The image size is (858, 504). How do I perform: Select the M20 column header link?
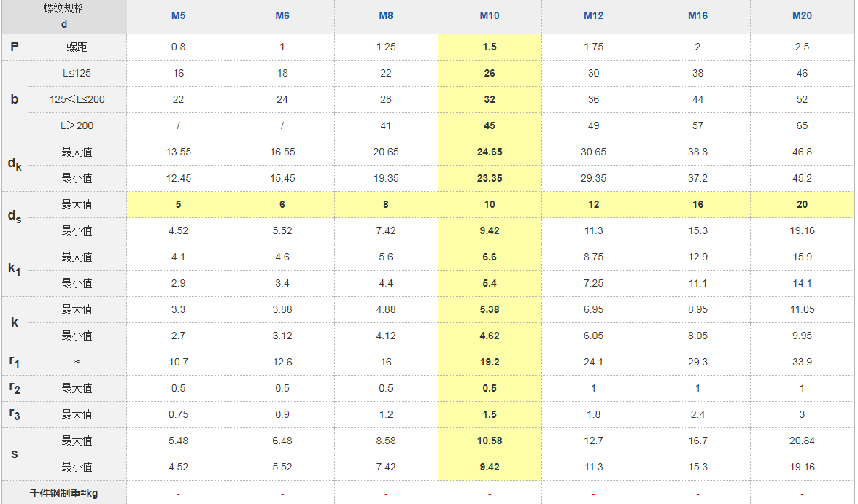tap(802, 15)
